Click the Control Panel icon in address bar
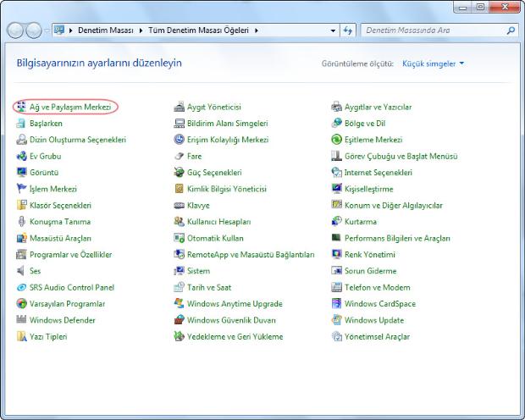Screen dimensions: 525x420 point(59,30)
